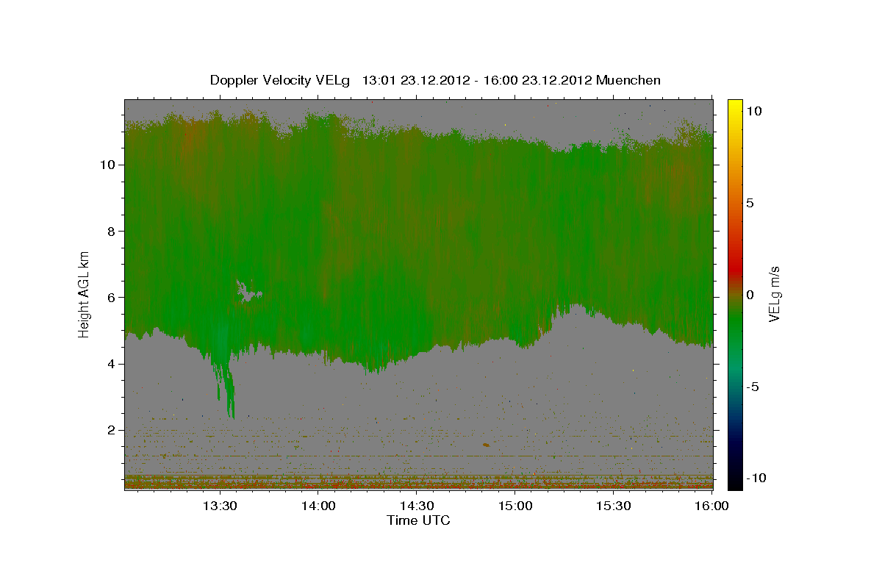Click the colorbar value -10 label
Image resolution: width=882 pixels, height=588 pixels.
(756, 478)
